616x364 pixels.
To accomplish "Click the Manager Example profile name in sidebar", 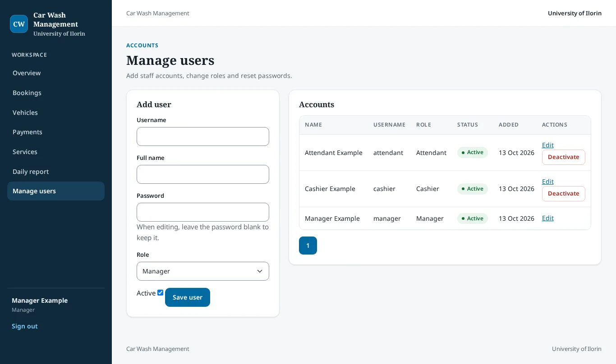I will pyautogui.click(x=40, y=300).
